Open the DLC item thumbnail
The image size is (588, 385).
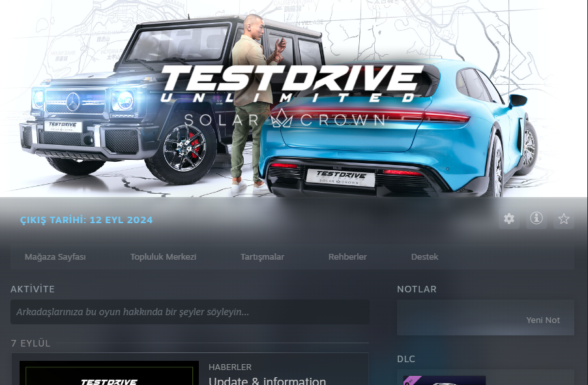(445, 380)
